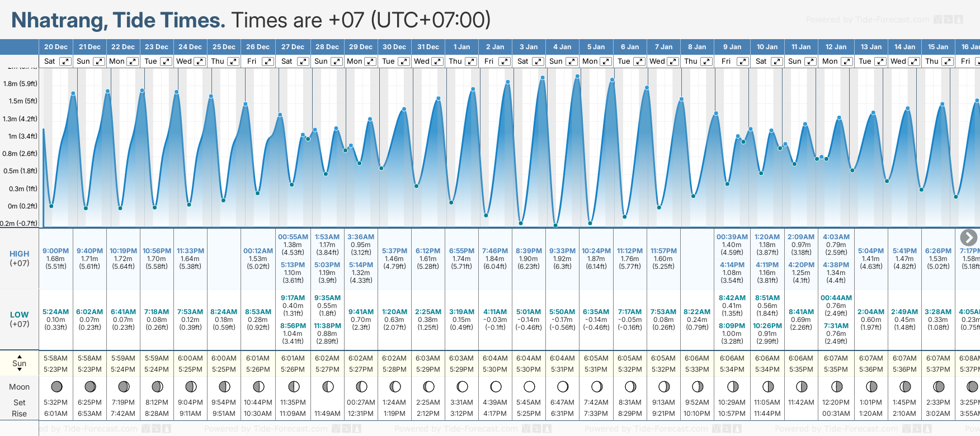Open the enlarge icon for Fri 9 Jan
The height and width of the screenshot is (436, 980).
click(743, 61)
